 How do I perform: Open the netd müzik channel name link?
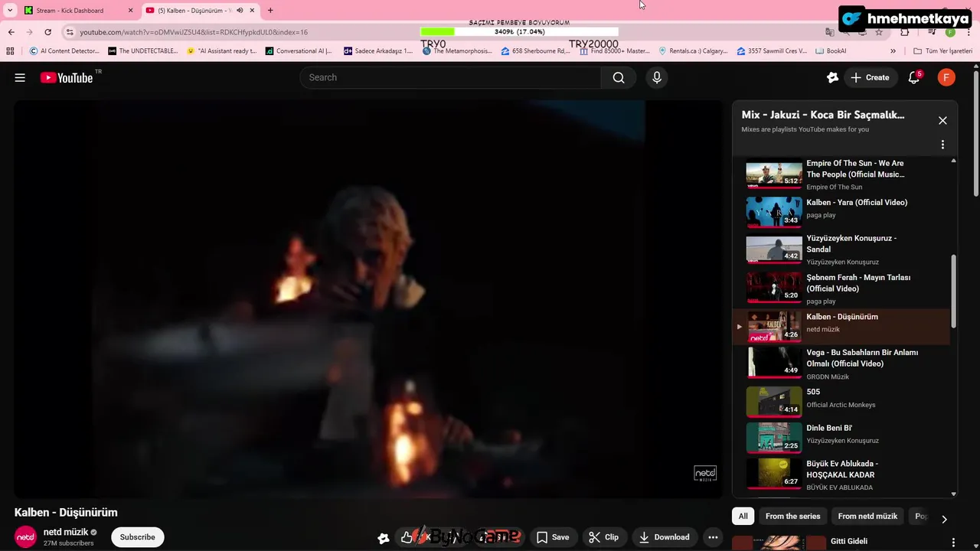pyautogui.click(x=65, y=532)
